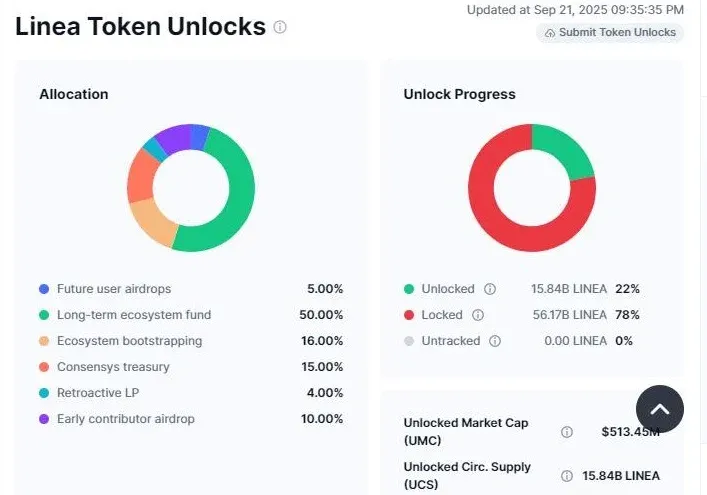Toggle the Future user airdrops legend entry
Screen dimensions: 707x495
point(105,289)
